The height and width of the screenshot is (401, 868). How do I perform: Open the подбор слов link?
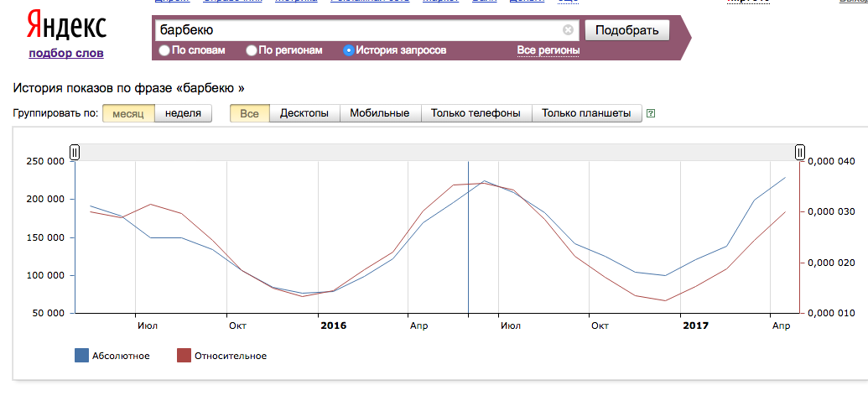[66, 54]
